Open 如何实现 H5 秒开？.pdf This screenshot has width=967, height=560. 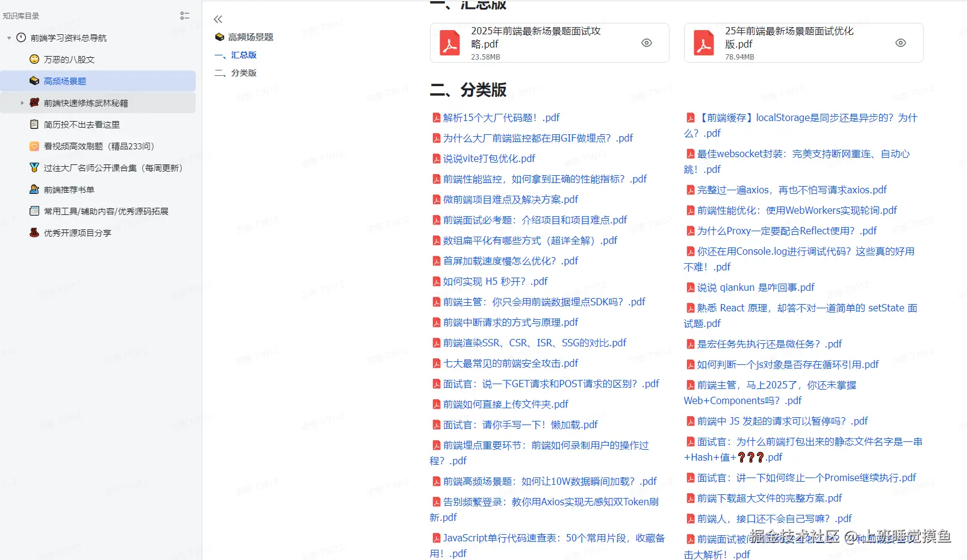[496, 281]
